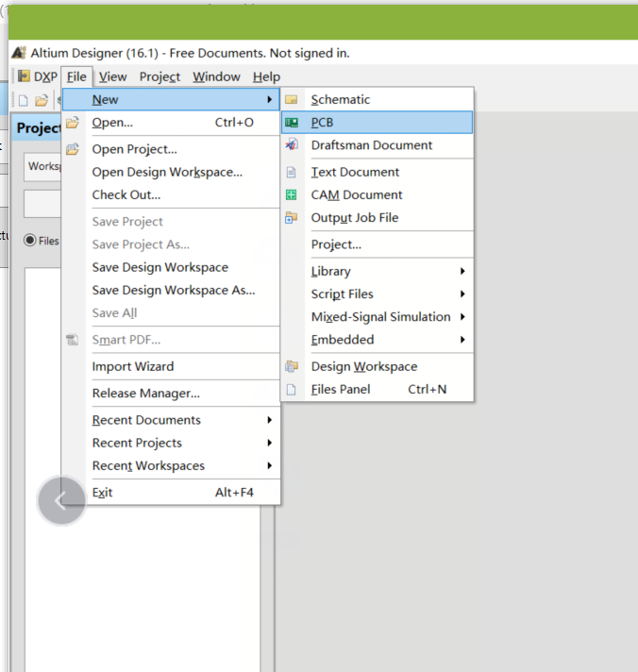This screenshot has width=638, height=672.
Task: Expand Recent Workspaces submenu
Action: pyautogui.click(x=270, y=465)
